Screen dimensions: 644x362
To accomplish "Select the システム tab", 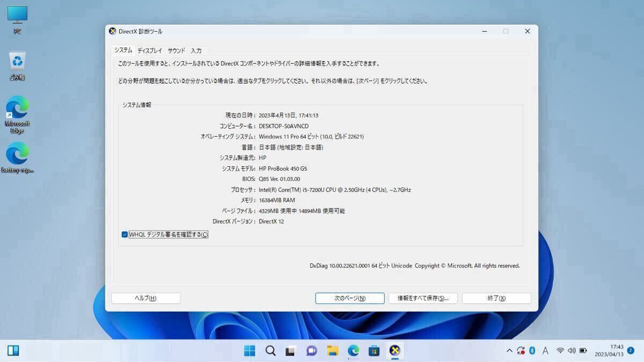I will pos(123,50).
